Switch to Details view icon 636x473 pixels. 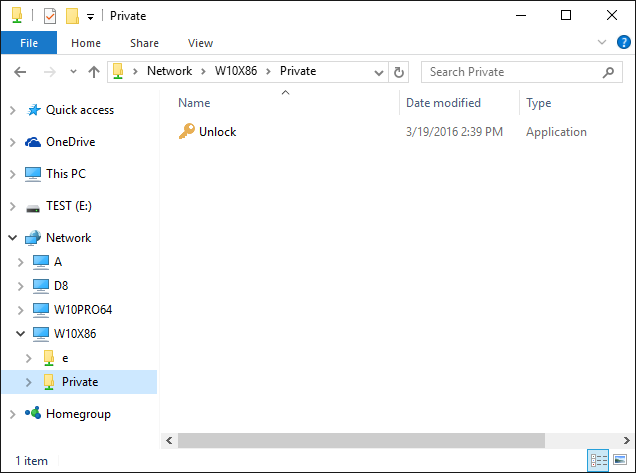point(598,460)
